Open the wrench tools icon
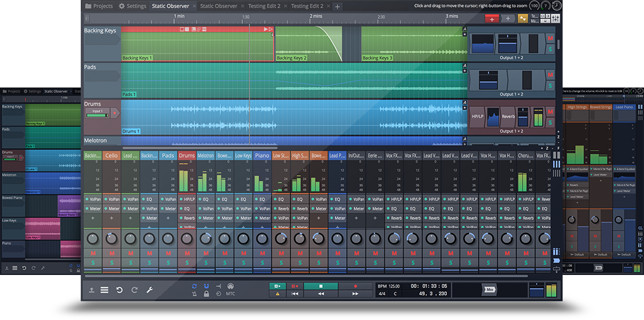The width and height of the screenshot is (644, 320). point(150,290)
